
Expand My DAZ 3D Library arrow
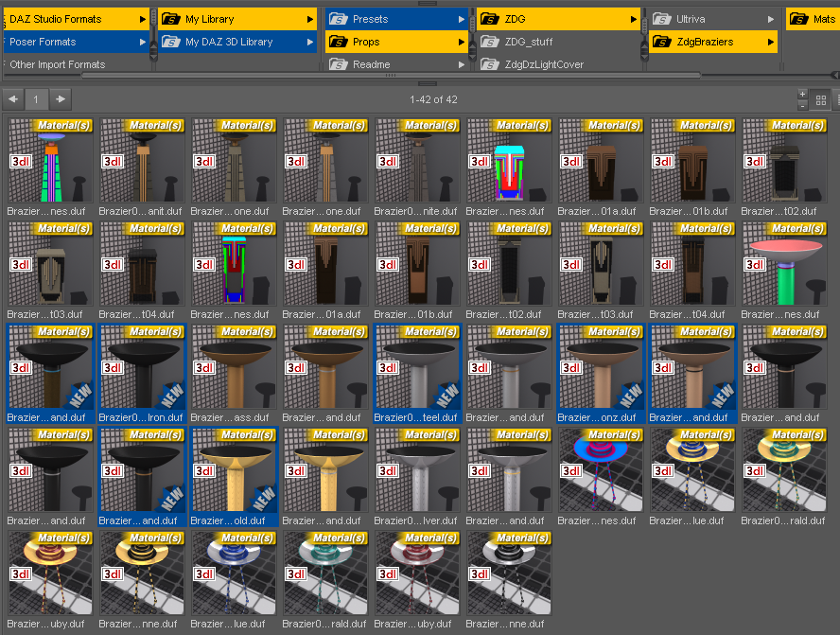(x=310, y=42)
